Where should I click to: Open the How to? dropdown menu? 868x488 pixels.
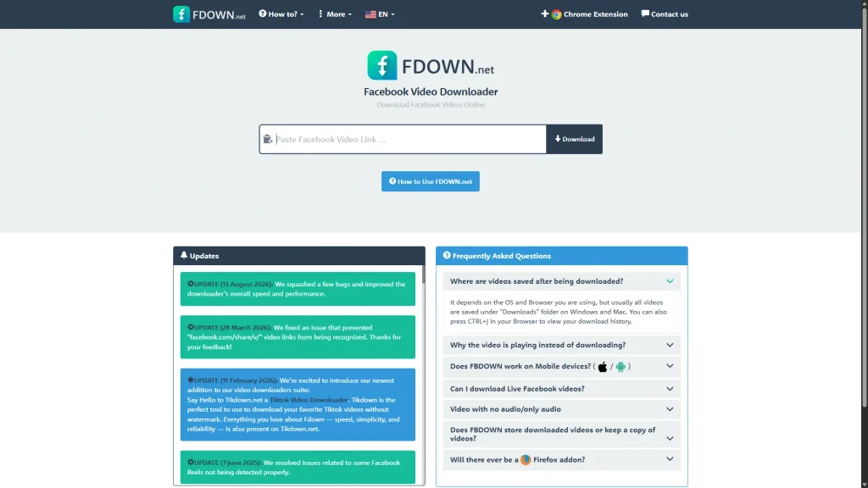(x=281, y=14)
